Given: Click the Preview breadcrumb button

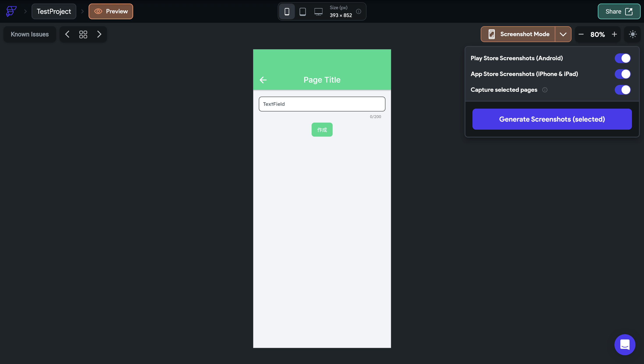Looking at the screenshot, I should pyautogui.click(x=111, y=12).
